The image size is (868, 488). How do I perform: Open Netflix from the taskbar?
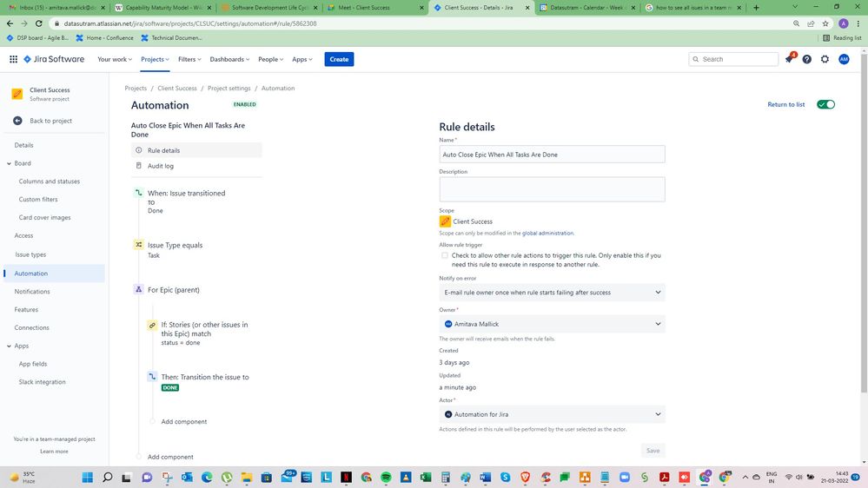click(x=346, y=477)
